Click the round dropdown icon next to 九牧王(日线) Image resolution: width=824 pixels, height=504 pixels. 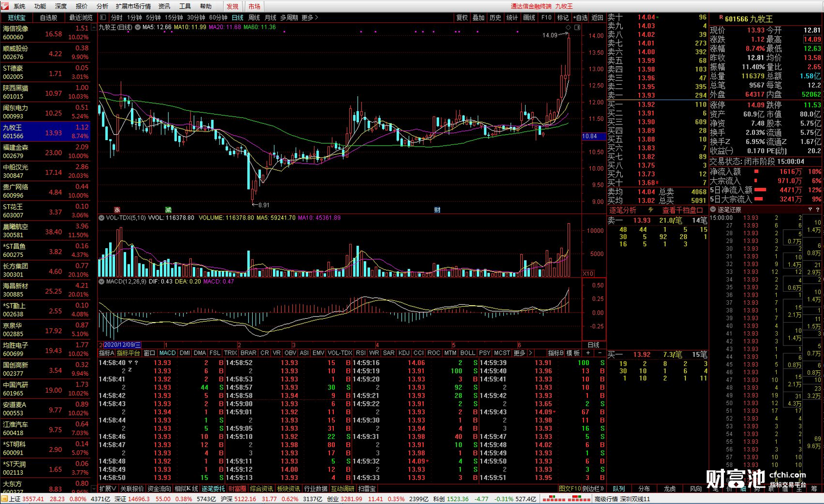[x=138, y=27]
